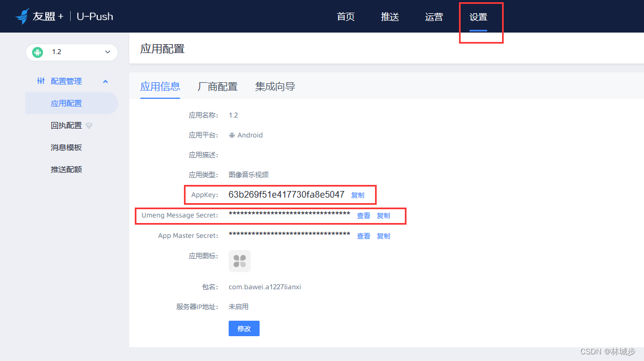Click the 应用描述 field label
Image resolution: width=644 pixels, height=361 pixels.
203,155
